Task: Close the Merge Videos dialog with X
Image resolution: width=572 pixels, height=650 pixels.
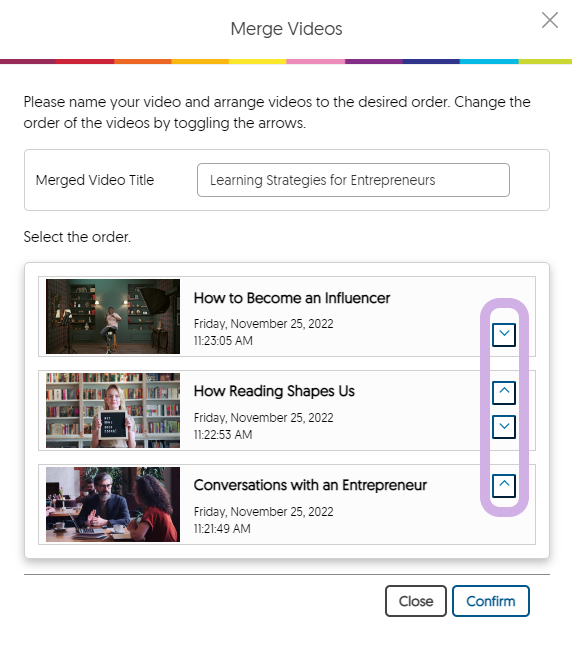Action: (x=550, y=20)
